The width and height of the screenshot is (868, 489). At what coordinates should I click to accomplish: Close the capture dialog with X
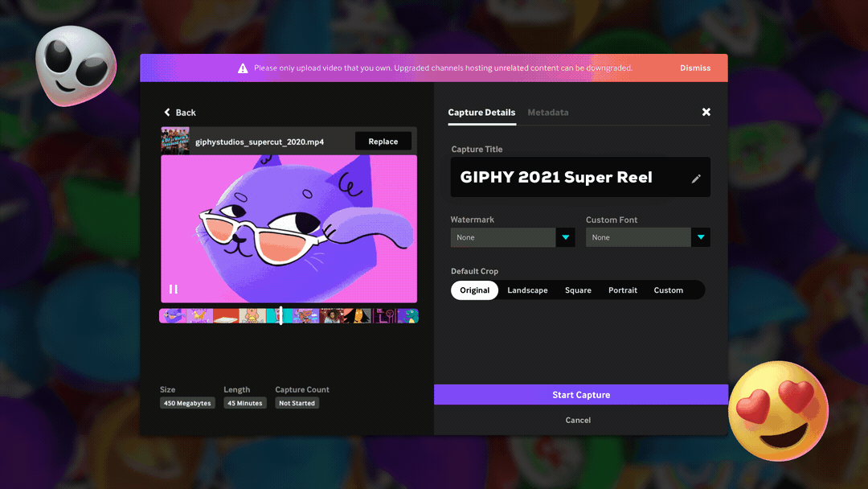pyautogui.click(x=706, y=112)
